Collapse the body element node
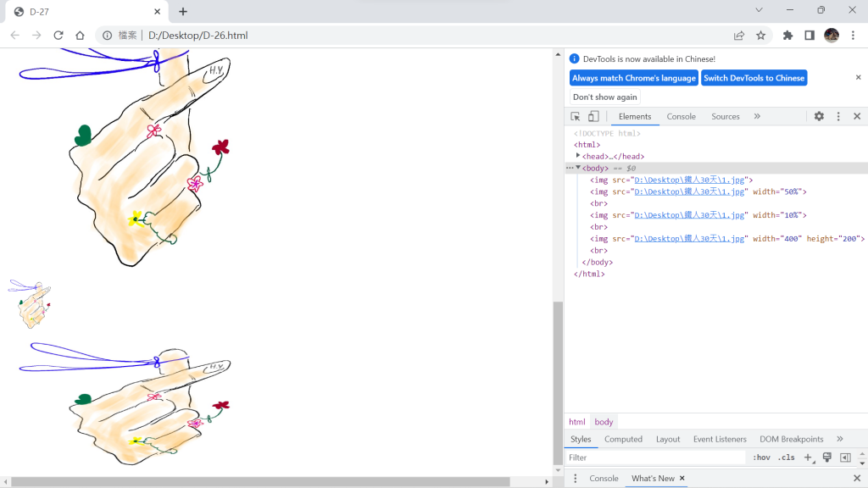Viewport: 868px width, 488px height. coord(578,168)
